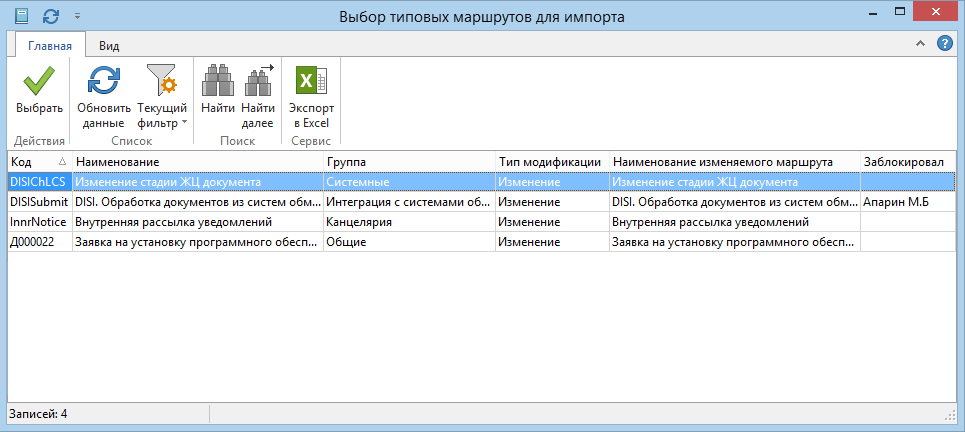Click the green checkmark Выбрать icon
Image resolution: width=965 pixels, height=432 pixels.
[x=39, y=80]
